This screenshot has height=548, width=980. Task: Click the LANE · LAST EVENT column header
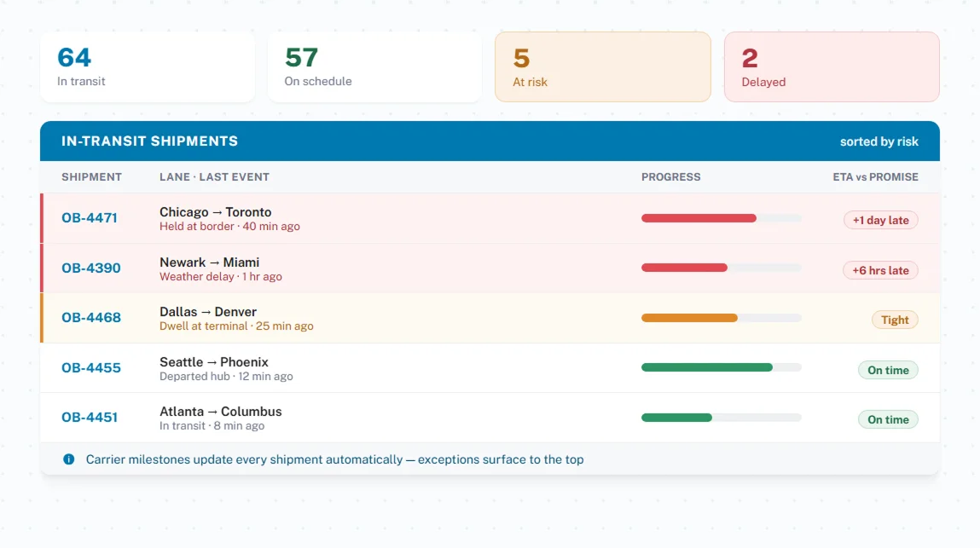[214, 176]
